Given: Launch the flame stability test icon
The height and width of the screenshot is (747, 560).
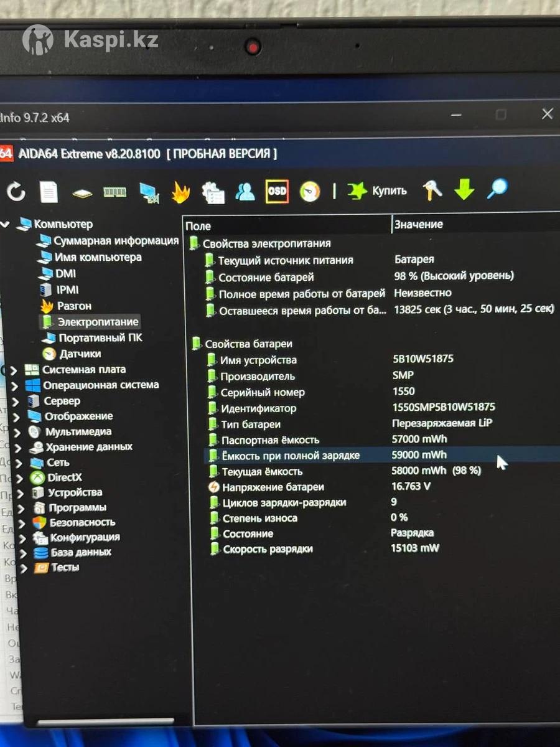Looking at the screenshot, I should tap(180, 192).
